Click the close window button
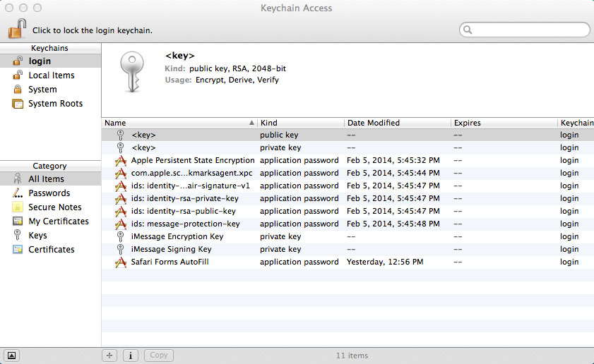Image resolution: width=594 pixels, height=364 pixels. [x=9, y=8]
